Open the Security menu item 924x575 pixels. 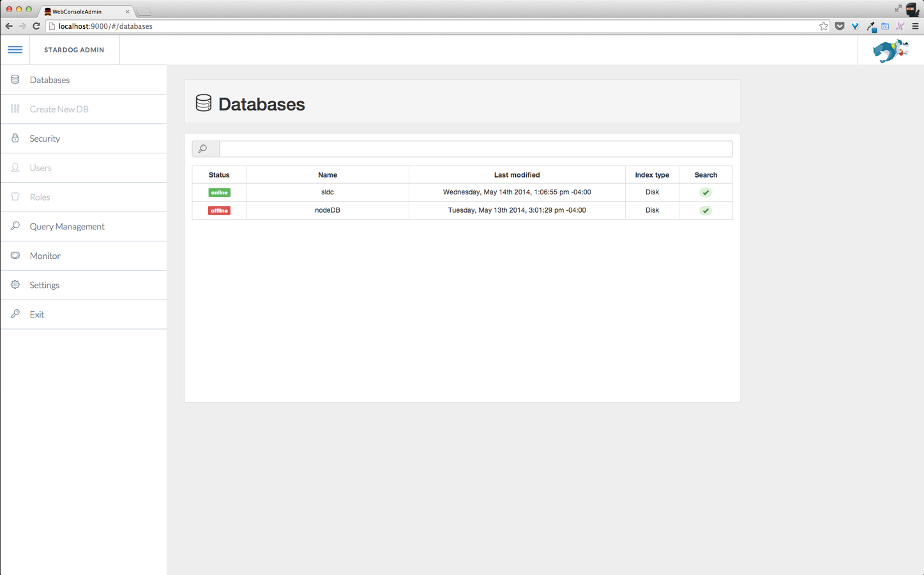(x=84, y=139)
